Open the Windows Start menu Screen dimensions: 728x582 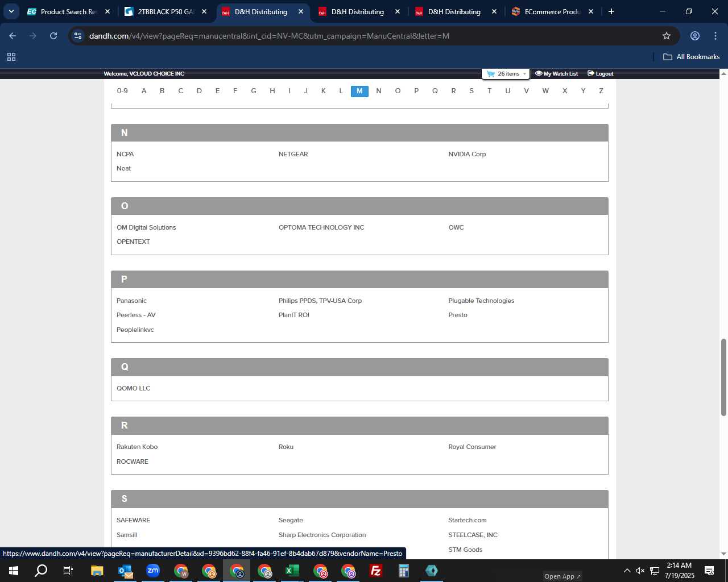coord(14,571)
